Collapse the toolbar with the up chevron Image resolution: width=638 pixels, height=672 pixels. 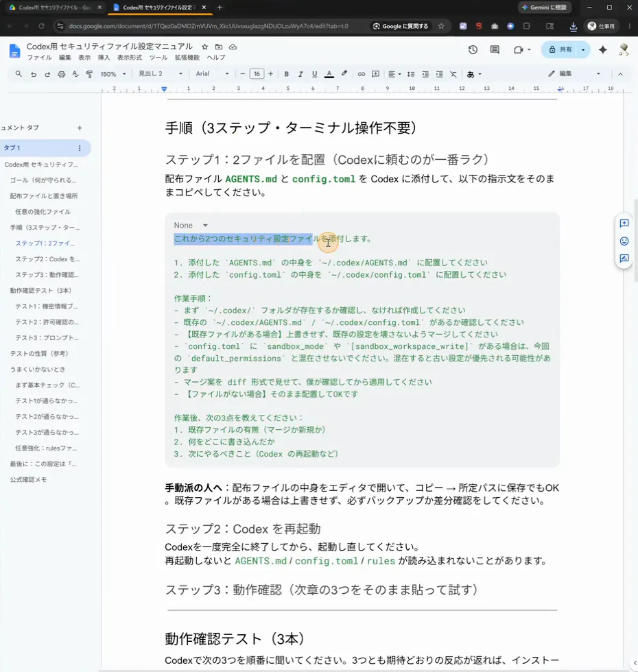tap(620, 74)
